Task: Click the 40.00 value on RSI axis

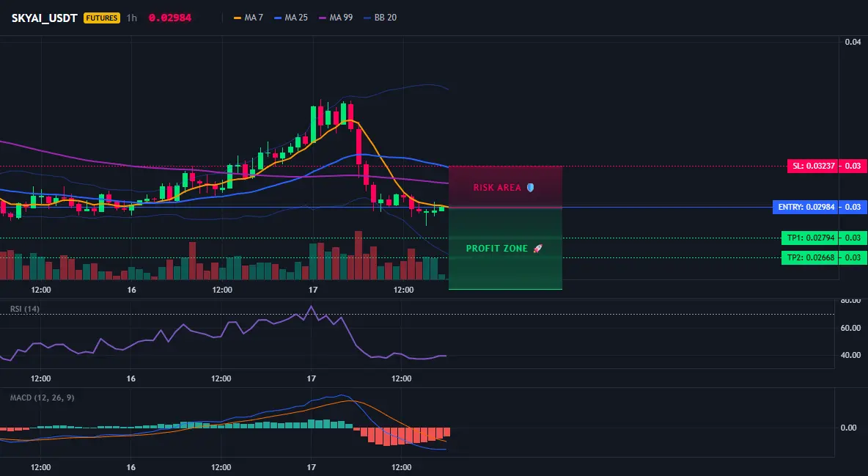Action: pos(851,355)
